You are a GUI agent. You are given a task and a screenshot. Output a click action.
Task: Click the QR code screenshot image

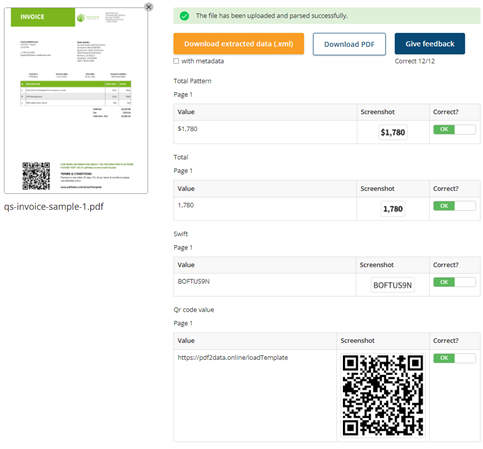coord(383,395)
